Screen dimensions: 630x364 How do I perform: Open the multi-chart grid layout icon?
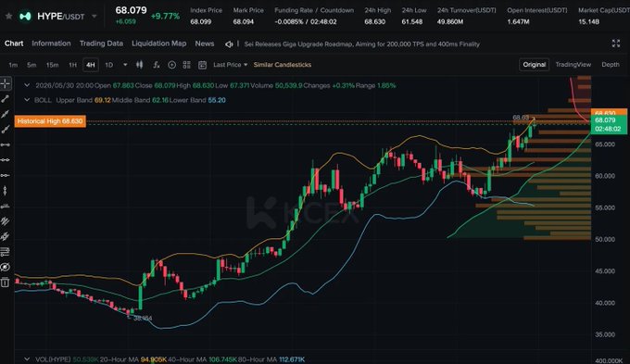pos(186,65)
